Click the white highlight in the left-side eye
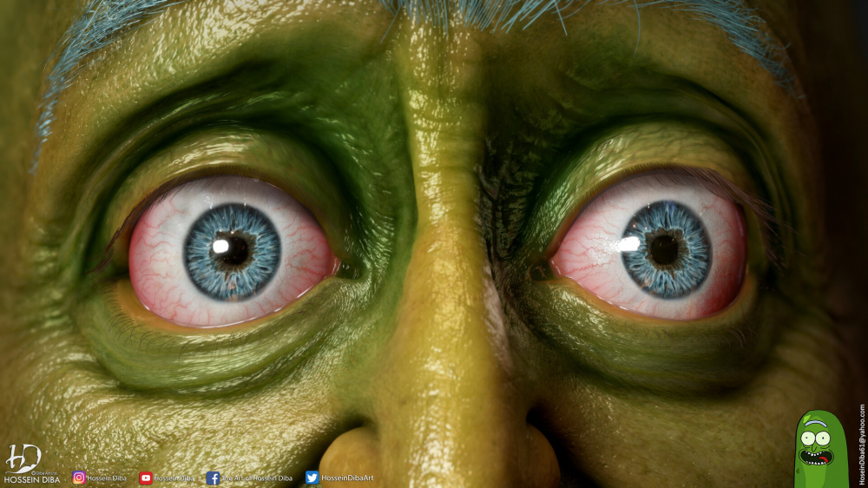Image resolution: width=868 pixels, height=488 pixels. (x=221, y=246)
